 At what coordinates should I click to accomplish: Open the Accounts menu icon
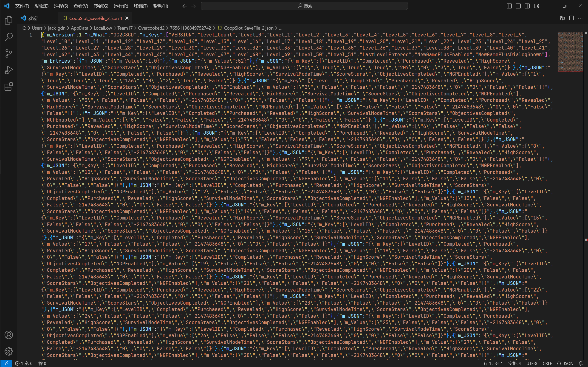(x=8, y=335)
